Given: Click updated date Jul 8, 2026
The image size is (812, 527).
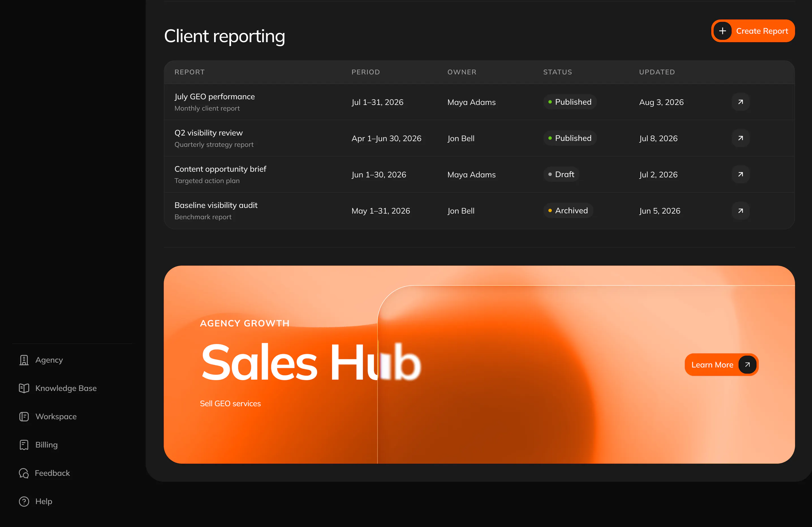Looking at the screenshot, I should pyautogui.click(x=658, y=138).
